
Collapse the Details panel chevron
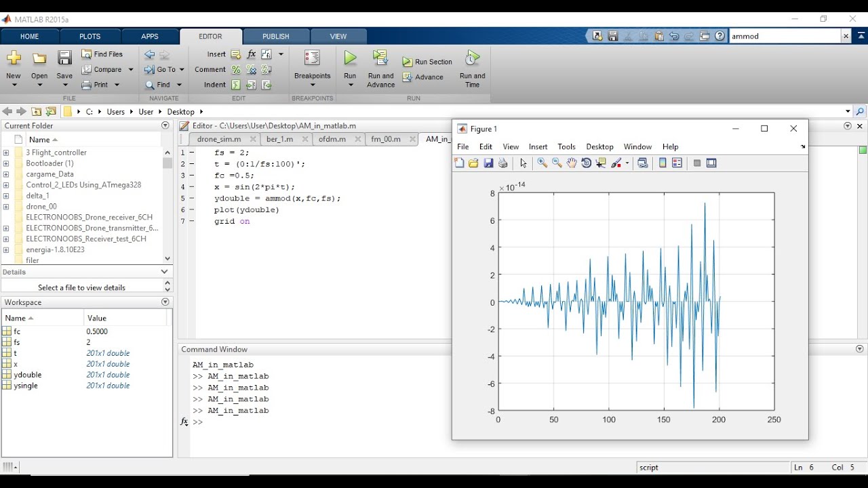click(x=164, y=272)
